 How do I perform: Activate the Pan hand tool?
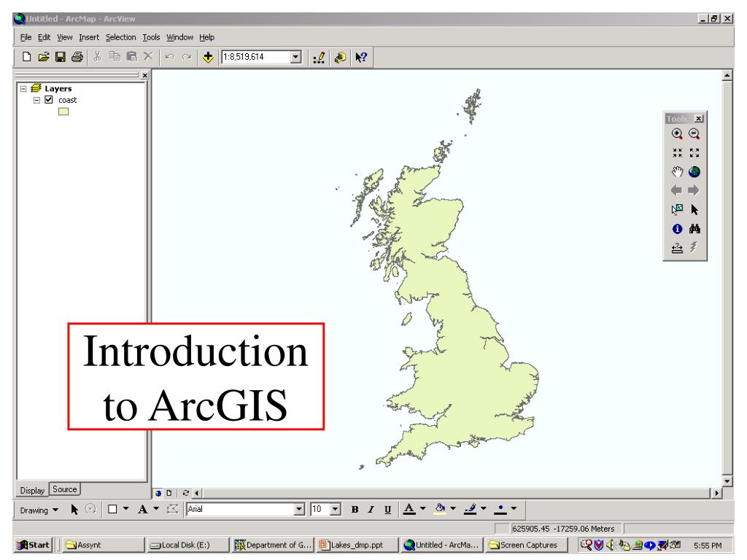point(678,172)
